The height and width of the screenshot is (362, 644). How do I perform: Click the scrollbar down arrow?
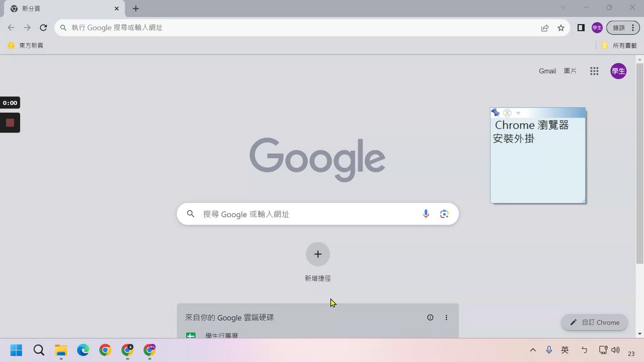(x=639, y=334)
